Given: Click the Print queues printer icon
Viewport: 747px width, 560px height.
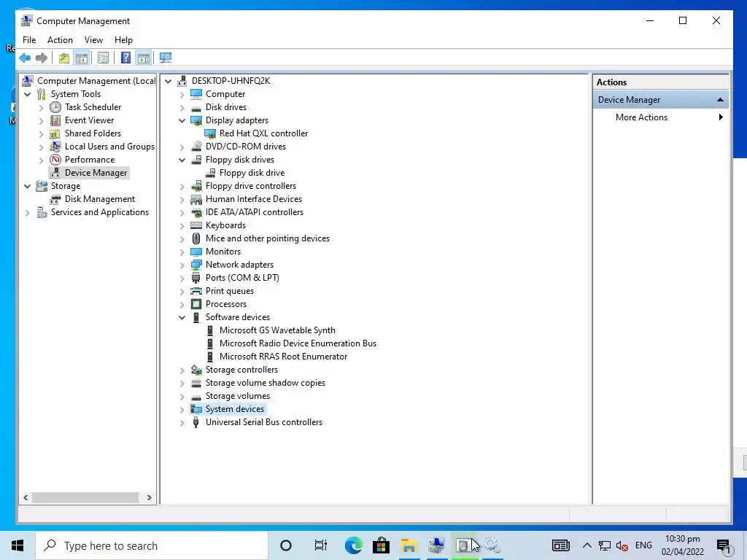Looking at the screenshot, I should (x=196, y=291).
